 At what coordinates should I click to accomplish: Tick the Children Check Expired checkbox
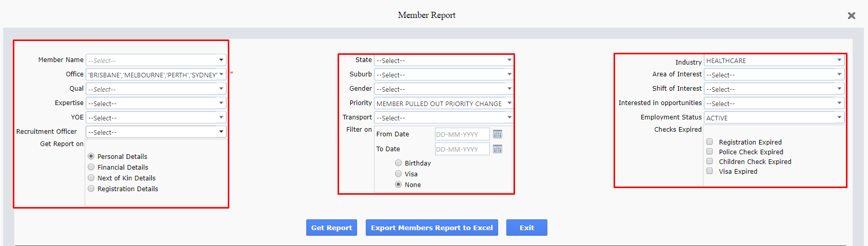point(709,161)
